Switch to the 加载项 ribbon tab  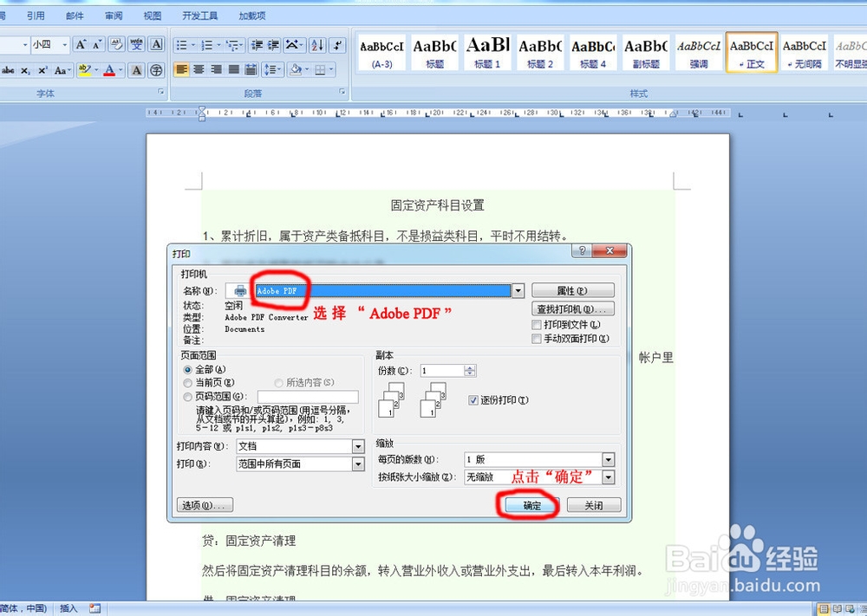click(x=252, y=16)
